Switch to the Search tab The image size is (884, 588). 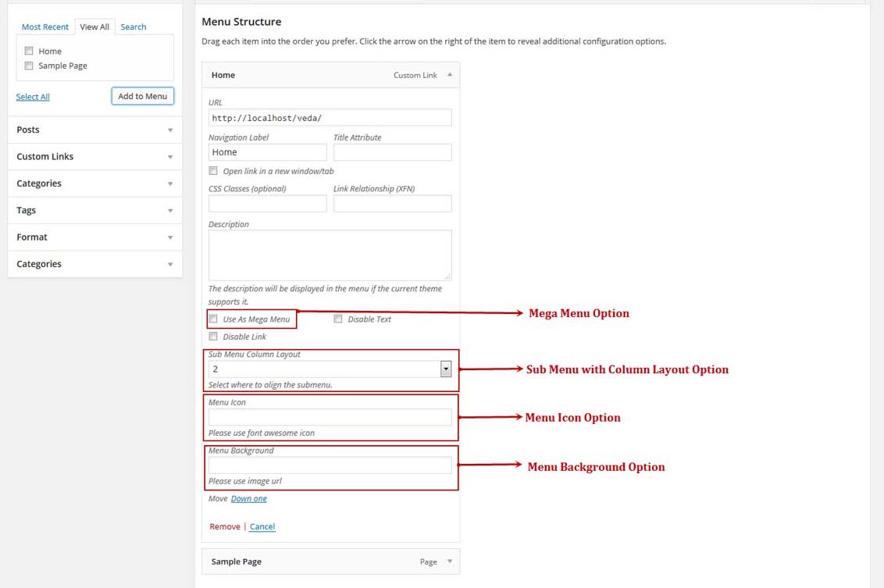coord(134,27)
